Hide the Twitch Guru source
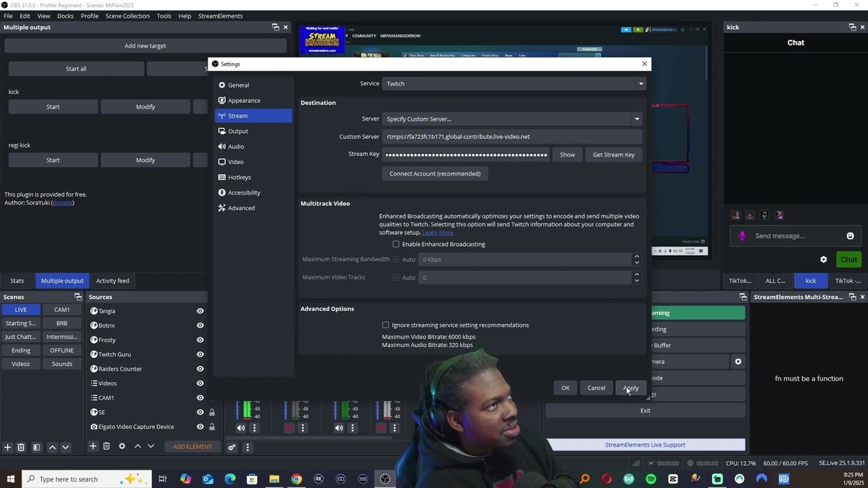 pos(200,354)
